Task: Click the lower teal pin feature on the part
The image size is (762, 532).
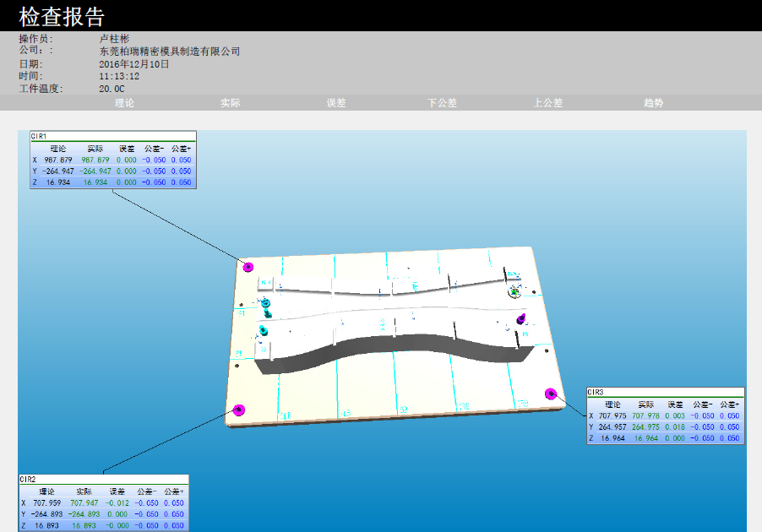Action: pos(264,330)
